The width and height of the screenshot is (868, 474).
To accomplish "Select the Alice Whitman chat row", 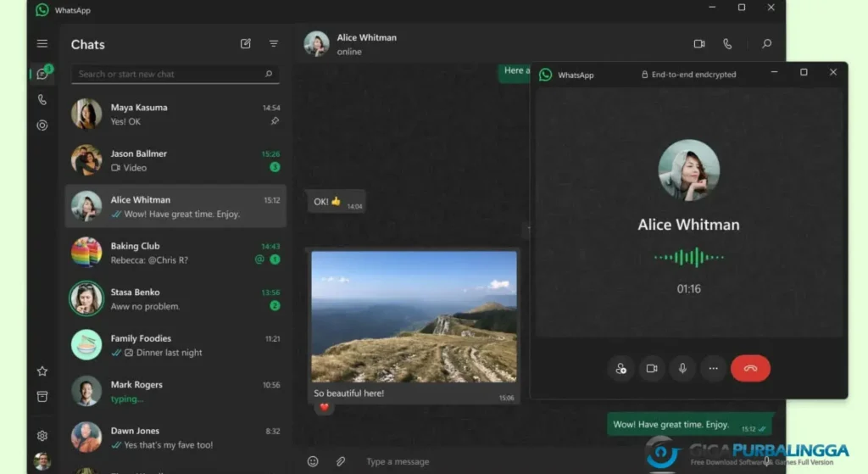I will pos(175,207).
